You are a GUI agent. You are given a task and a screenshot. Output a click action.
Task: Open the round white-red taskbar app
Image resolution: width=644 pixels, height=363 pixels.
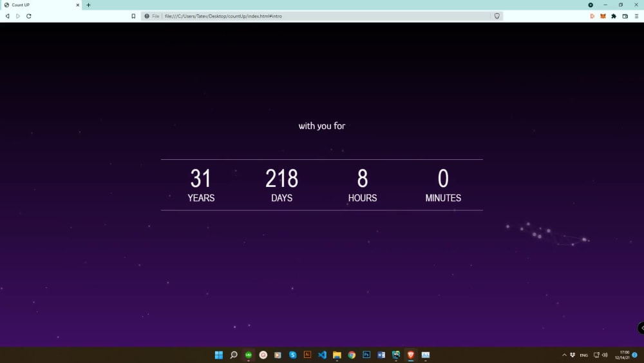tap(263, 355)
